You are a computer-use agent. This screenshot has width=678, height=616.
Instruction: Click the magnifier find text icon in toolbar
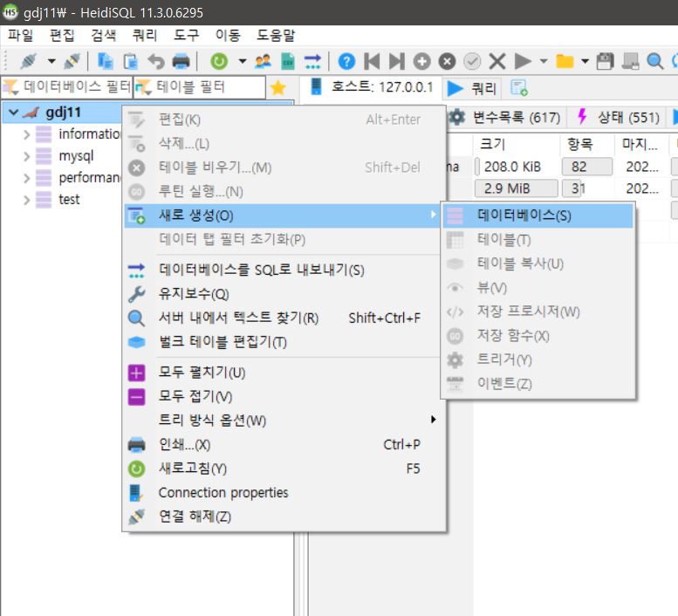[x=655, y=61]
